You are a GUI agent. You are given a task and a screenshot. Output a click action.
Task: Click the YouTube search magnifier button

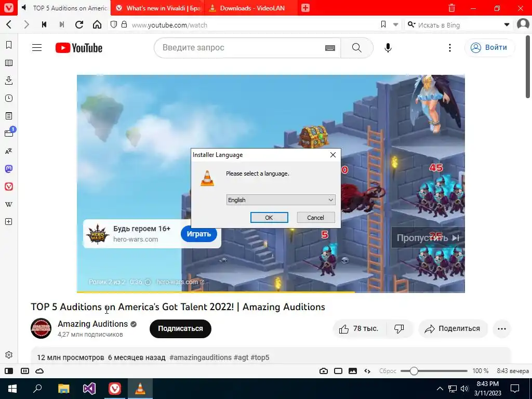tap(357, 48)
